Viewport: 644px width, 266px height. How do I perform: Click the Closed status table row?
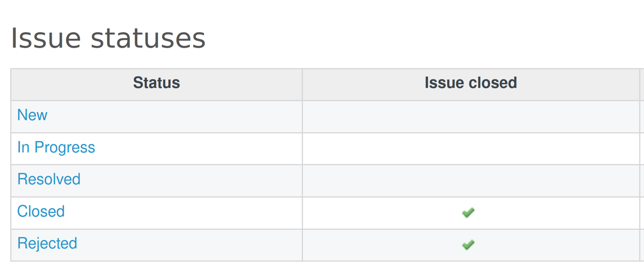pyautogui.click(x=161, y=212)
